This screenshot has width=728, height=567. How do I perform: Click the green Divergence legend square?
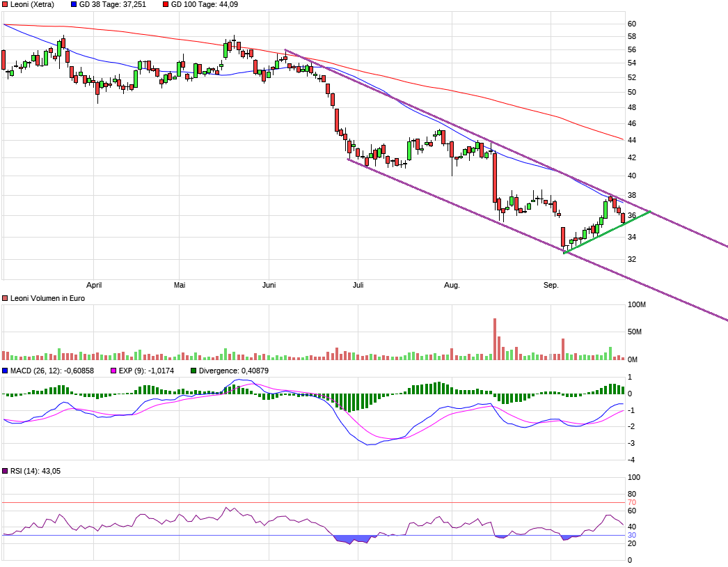click(x=193, y=371)
